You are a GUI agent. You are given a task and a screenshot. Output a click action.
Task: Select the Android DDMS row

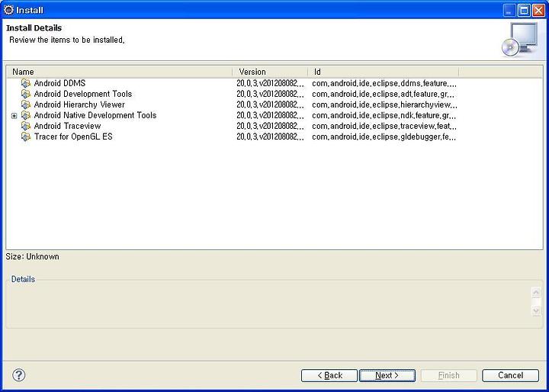click(274, 83)
